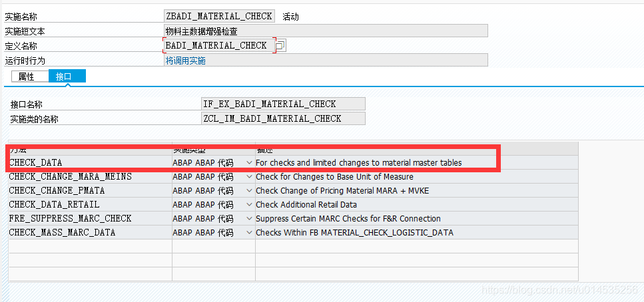Click the 运行时行为 label
Image resolution: width=644 pixels, height=302 pixels.
coord(25,61)
